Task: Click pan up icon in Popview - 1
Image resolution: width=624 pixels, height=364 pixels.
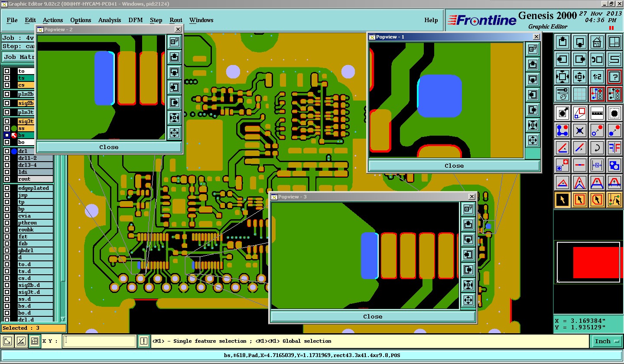Action: click(532, 64)
